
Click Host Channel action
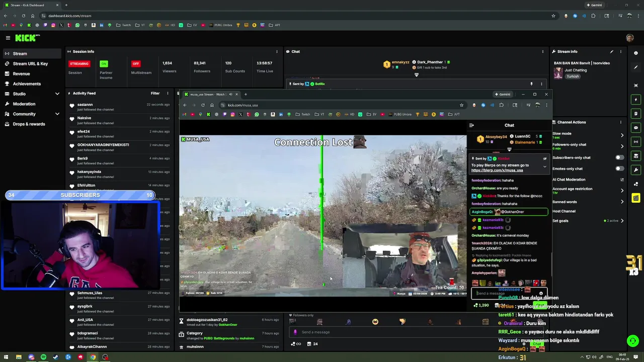(x=564, y=211)
